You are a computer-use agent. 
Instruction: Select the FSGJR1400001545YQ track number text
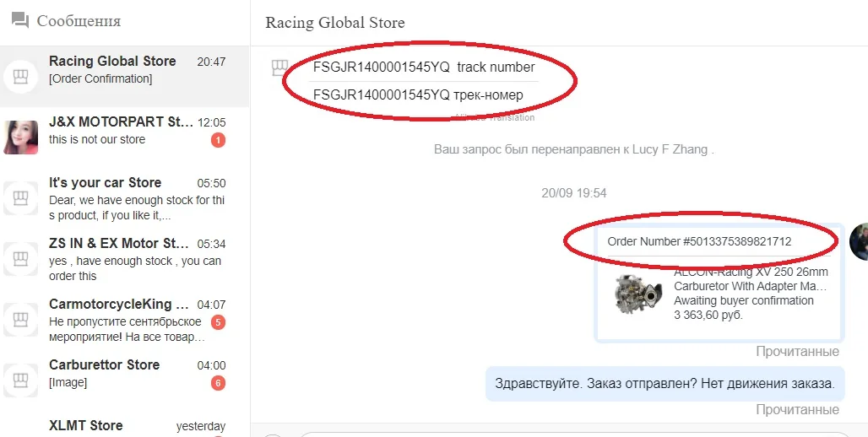click(x=424, y=67)
